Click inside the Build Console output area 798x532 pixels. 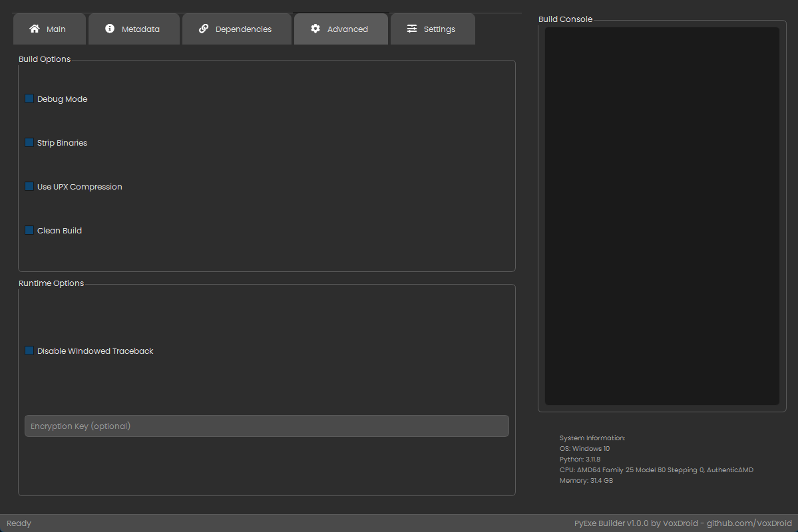[662, 216]
